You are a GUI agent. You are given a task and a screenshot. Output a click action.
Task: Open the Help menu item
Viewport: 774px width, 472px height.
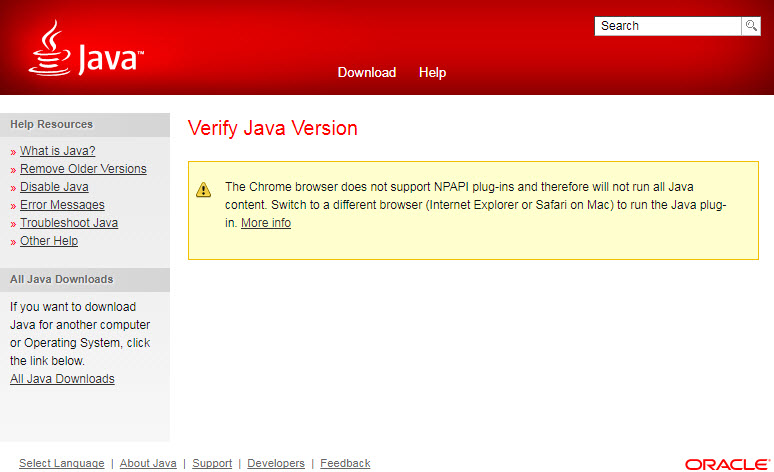(432, 72)
